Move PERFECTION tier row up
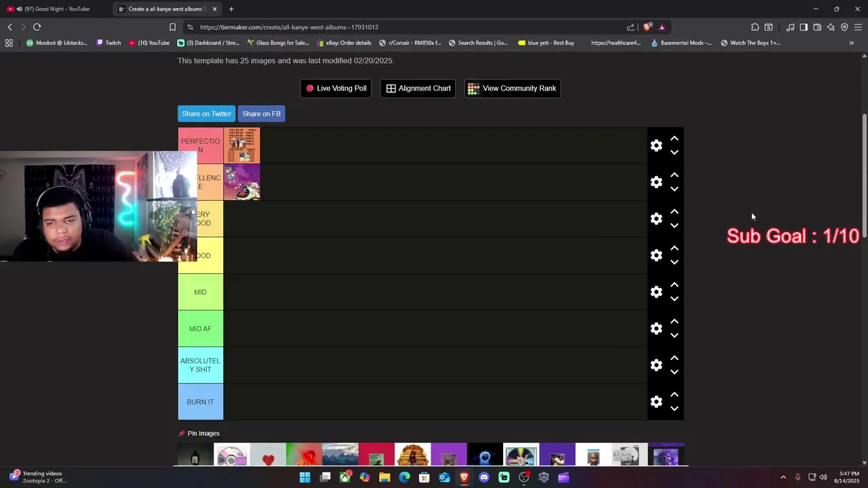The width and height of the screenshot is (868, 488). click(x=674, y=138)
